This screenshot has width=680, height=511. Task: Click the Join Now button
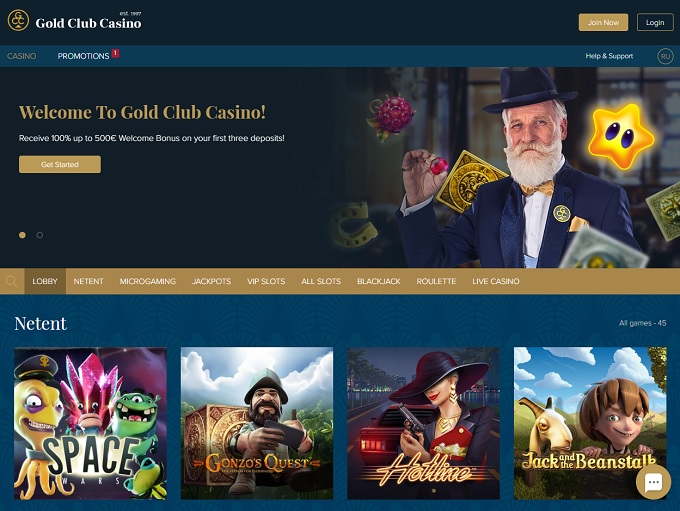(603, 23)
